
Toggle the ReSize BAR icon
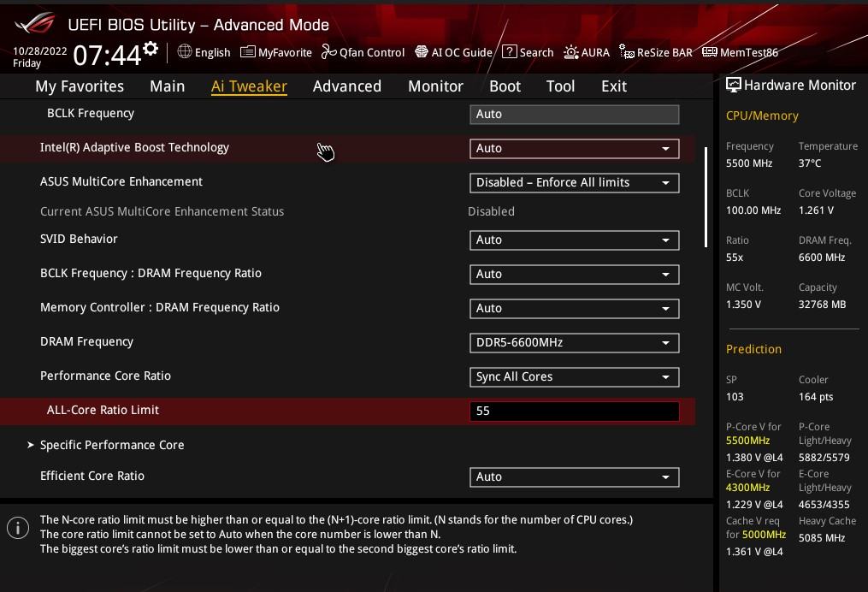[627, 51]
